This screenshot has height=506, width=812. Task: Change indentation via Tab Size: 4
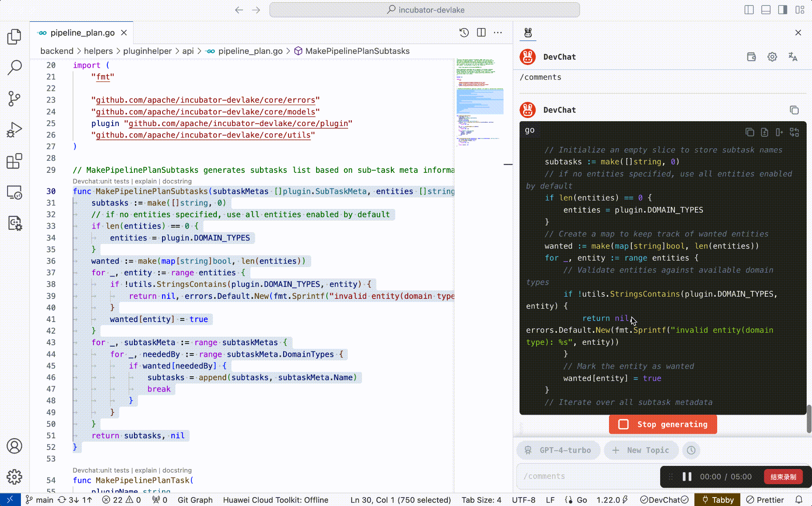tap(481, 500)
